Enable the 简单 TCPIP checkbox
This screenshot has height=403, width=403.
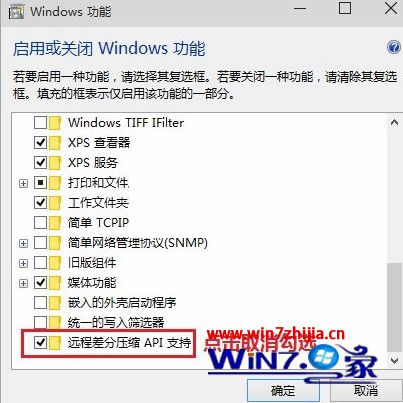click(x=40, y=223)
